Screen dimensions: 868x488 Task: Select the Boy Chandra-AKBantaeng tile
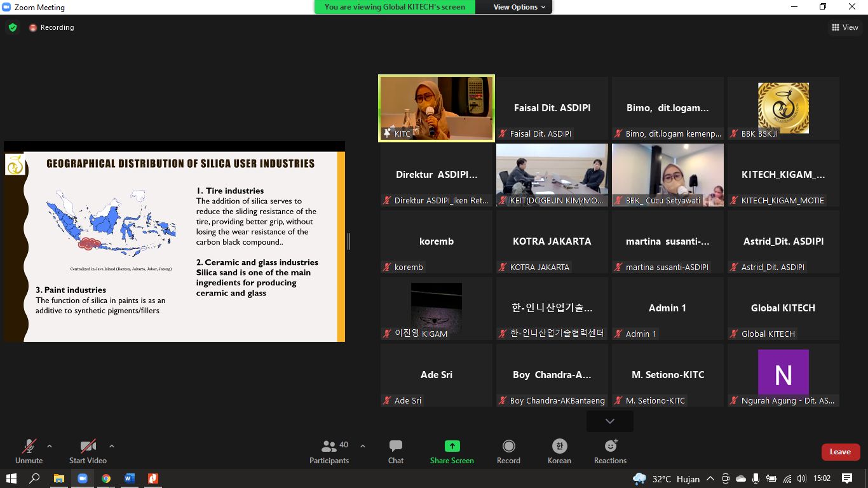(x=552, y=375)
